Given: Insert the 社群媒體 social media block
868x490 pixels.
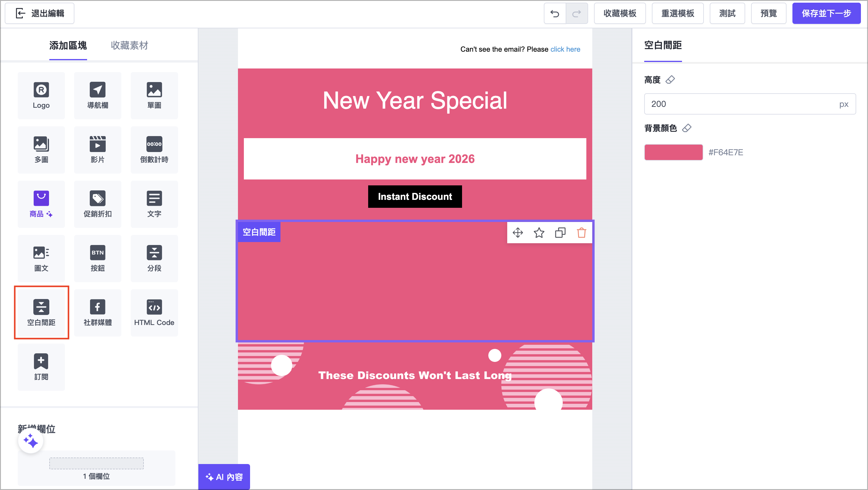Looking at the screenshot, I should (x=97, y=312).
